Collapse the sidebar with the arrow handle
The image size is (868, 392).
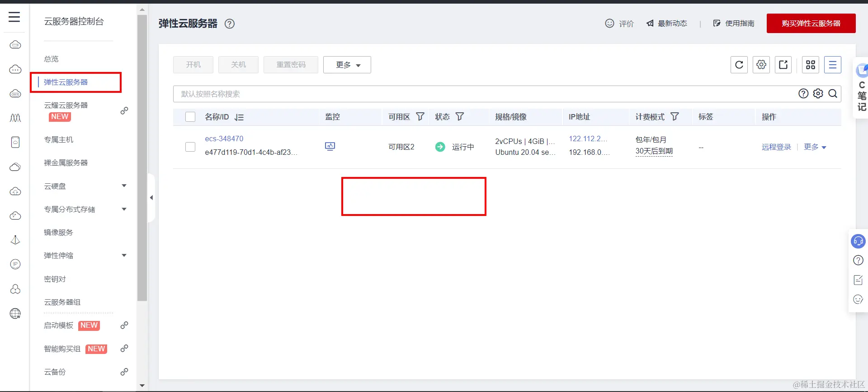coord(151,197)
